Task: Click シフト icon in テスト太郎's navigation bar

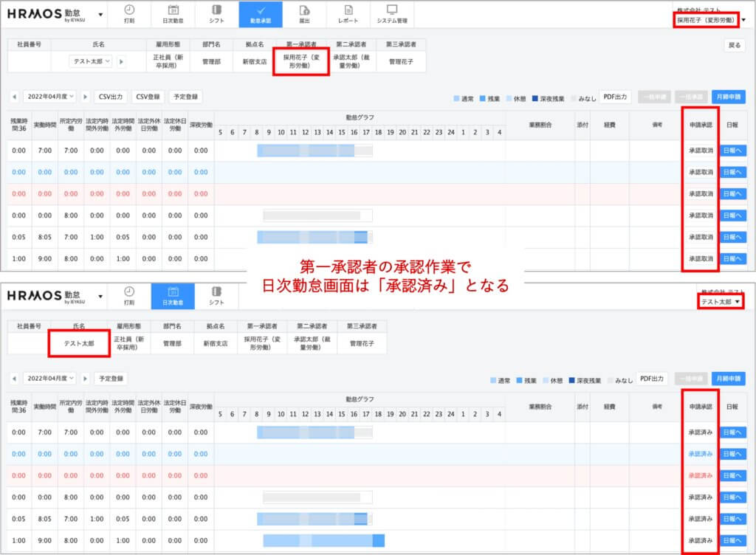Action: point(217,296)
